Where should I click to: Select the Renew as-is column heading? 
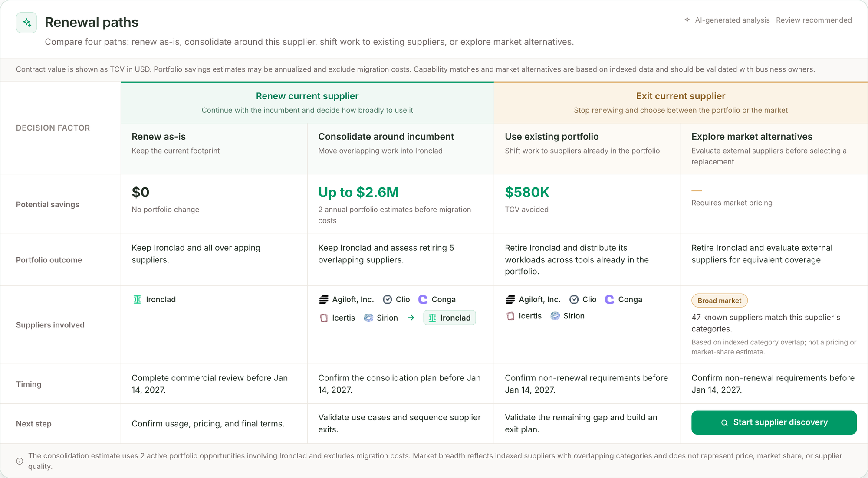[x=158, y=137]
